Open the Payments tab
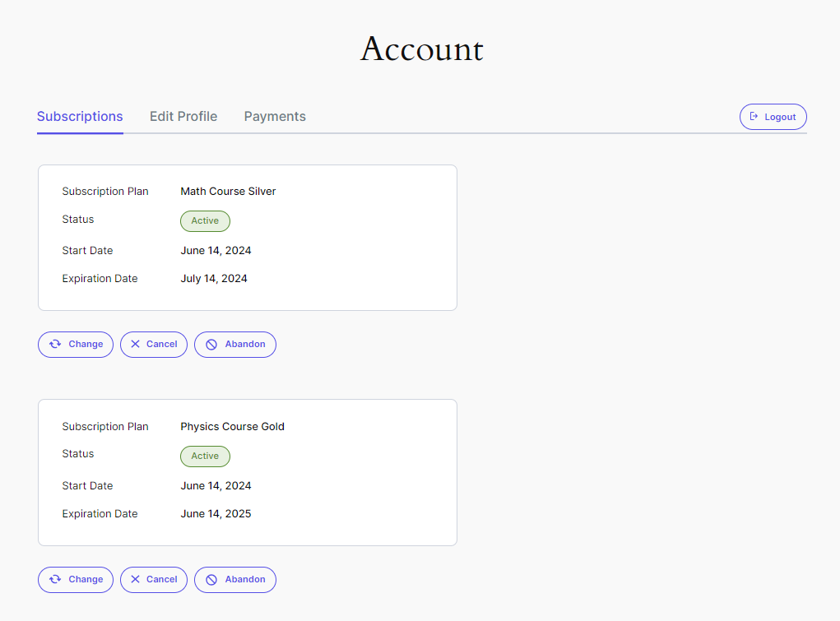Viewport: 840px width, 621px height. pos(275,117)
